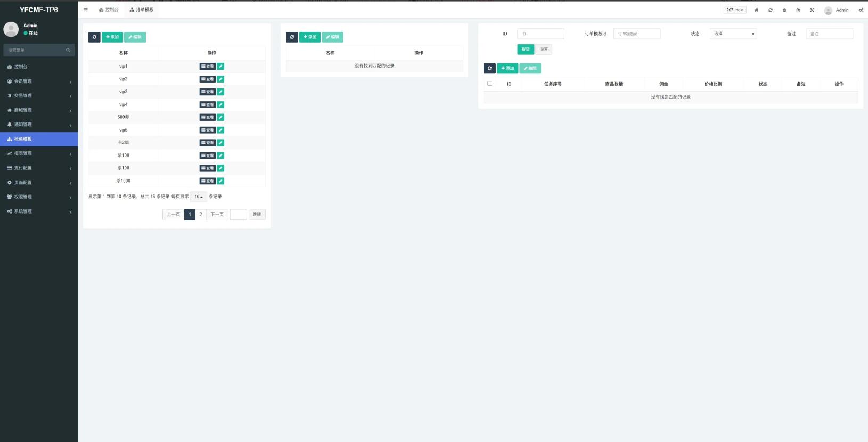Check the select-all checkbox in task table
Viewport: 868px width, 442px height.
click(x=489, y=84)
